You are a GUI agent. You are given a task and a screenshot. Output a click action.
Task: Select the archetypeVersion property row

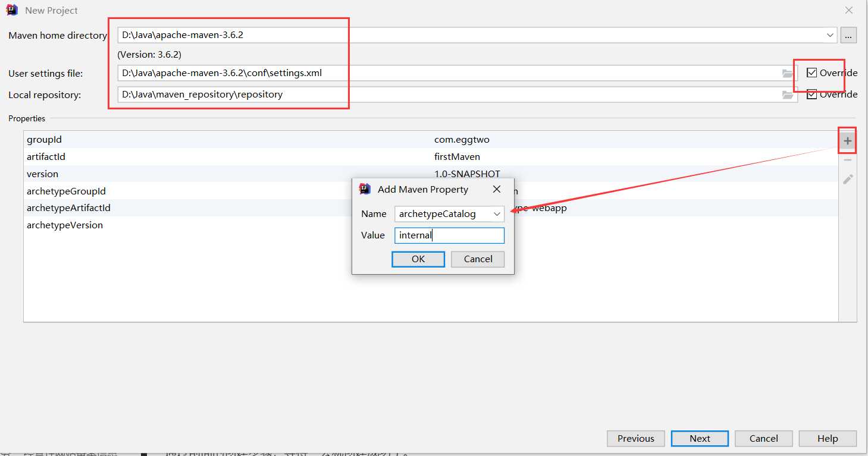(x=431, y=225)
